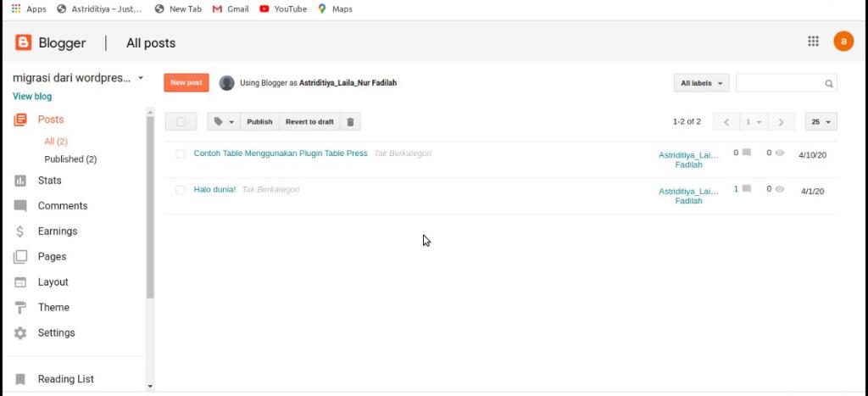This screenshot has height=396, width=868.
Task: Change posts per page 25 dropdown
Action: (x=820, y=122)
